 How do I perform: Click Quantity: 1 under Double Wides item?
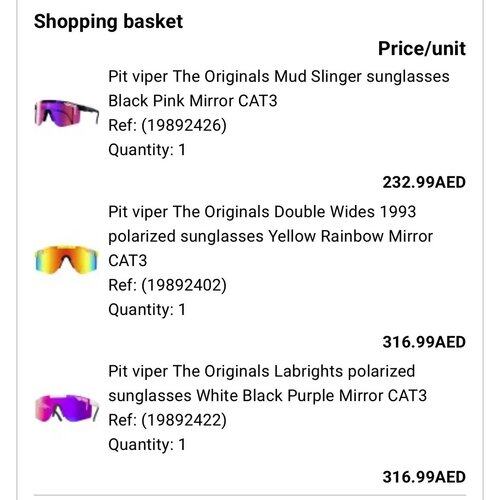point(147,309)
